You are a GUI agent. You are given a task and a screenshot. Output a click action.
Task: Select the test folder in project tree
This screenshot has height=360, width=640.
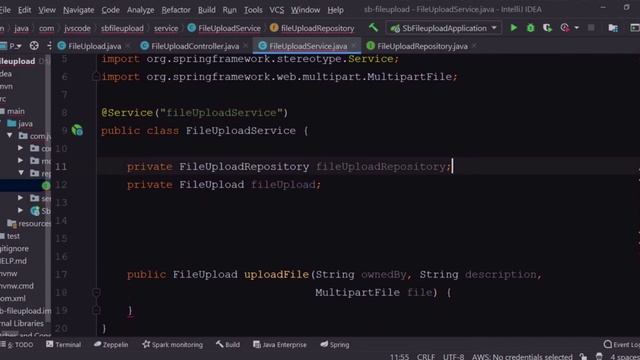pos(13,236)
